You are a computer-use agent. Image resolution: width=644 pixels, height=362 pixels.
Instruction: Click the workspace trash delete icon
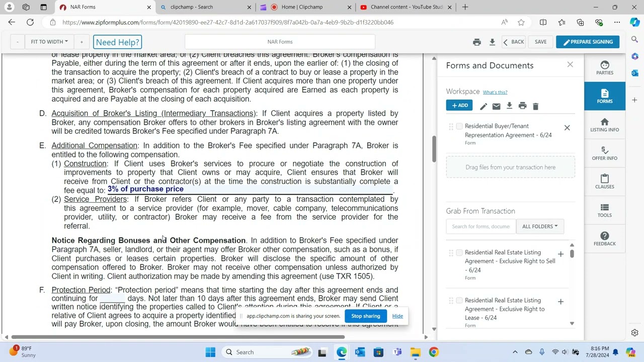click(535, 106)
